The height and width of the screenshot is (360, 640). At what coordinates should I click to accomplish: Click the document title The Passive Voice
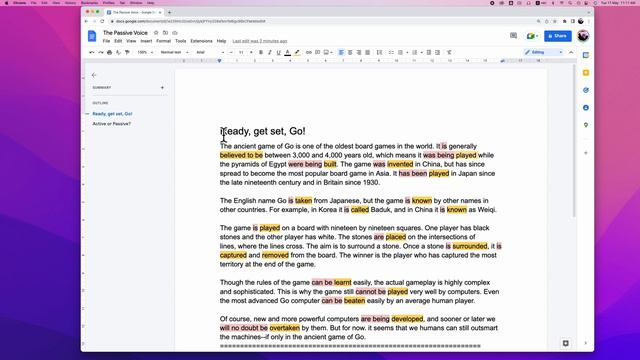pos(125,33)
